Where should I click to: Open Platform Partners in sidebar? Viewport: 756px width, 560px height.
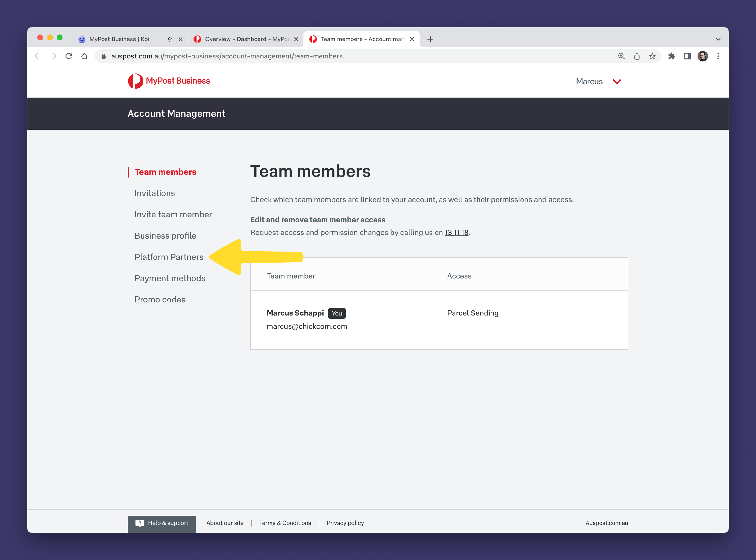click(169, 257)
